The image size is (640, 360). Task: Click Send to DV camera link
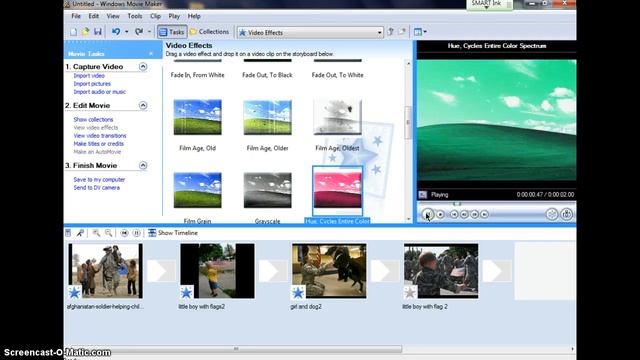tap(97, 188)
